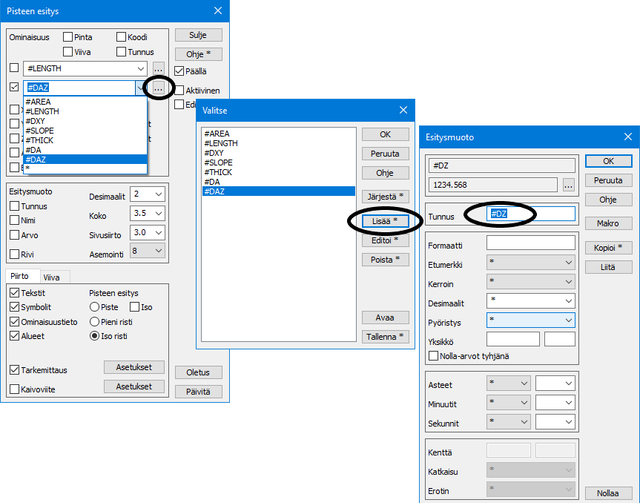Select the Piirto tab
640x503 pixels.
tap(20, 276)
